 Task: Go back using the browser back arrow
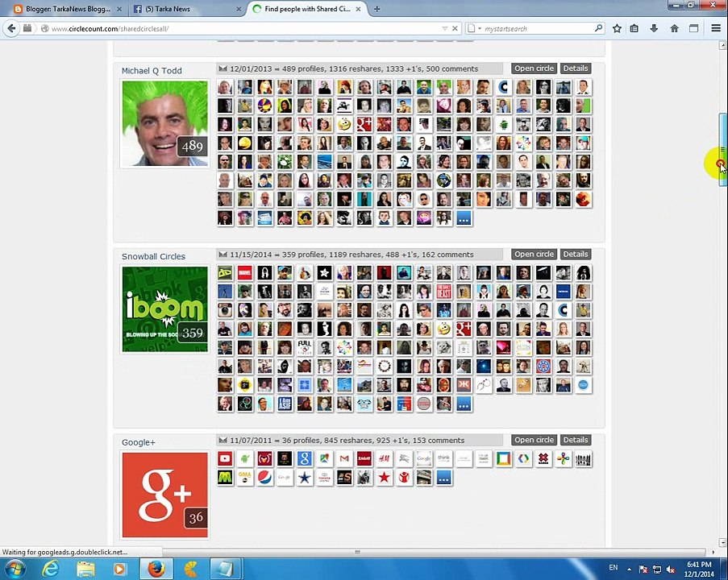pyautogui.click(x=11, y=28)
